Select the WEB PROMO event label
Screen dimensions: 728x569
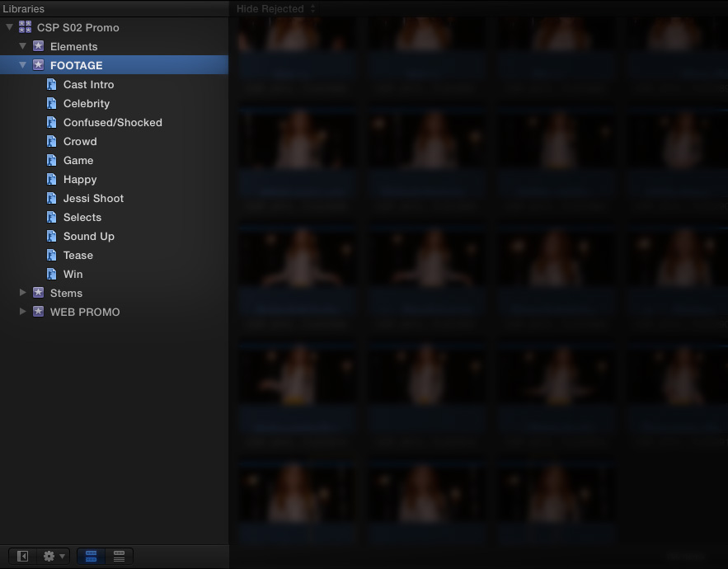[x=85, y=313]
